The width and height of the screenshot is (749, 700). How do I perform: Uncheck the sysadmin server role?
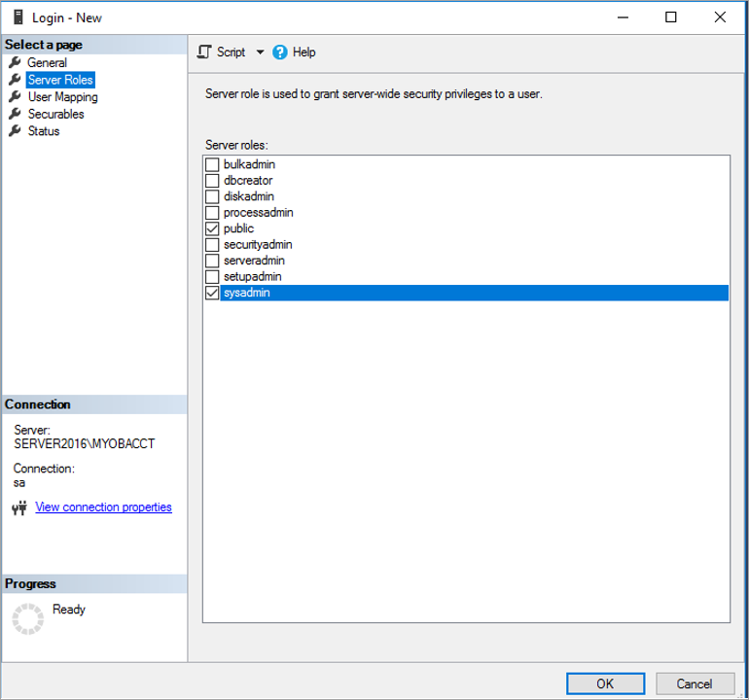[x=212, y=293]
